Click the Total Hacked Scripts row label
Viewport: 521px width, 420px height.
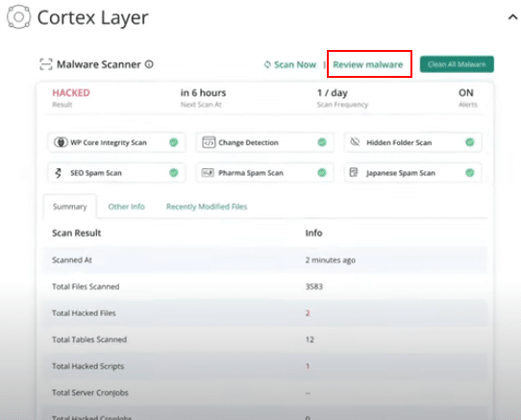pyautogui.click(x=88, y=366)
